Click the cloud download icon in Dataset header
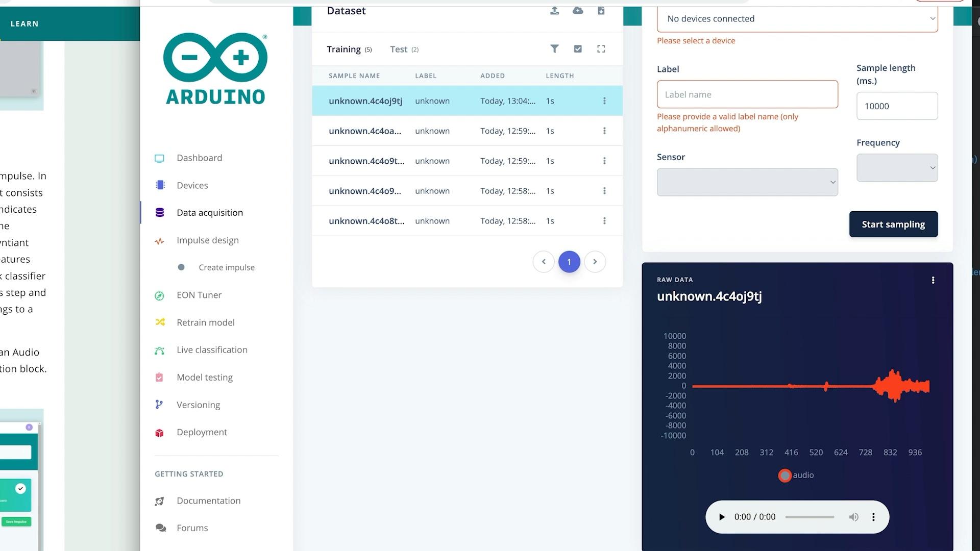980x551 pixels. (x=578, y=11)
